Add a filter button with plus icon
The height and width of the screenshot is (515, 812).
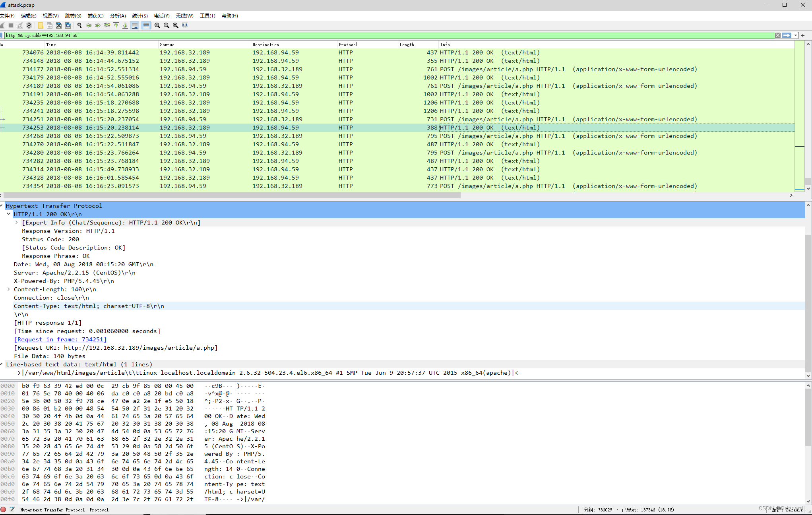pos(803,35)
